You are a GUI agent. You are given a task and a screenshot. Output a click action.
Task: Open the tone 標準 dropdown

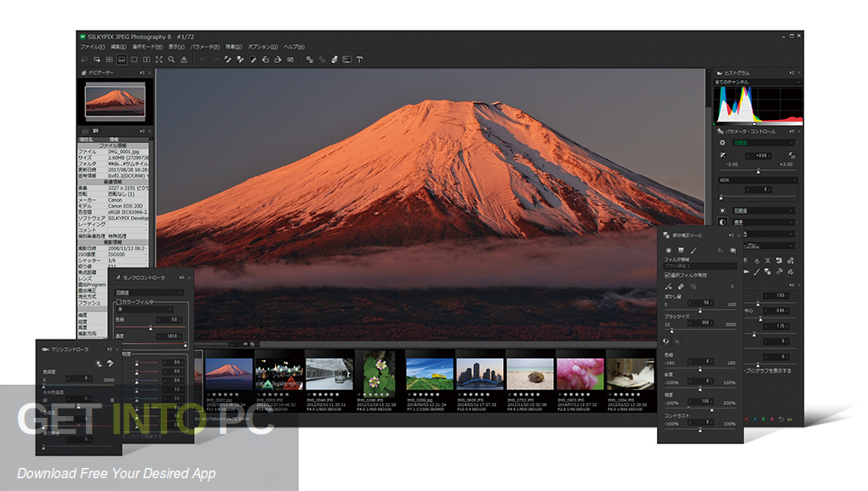(763, 222)
